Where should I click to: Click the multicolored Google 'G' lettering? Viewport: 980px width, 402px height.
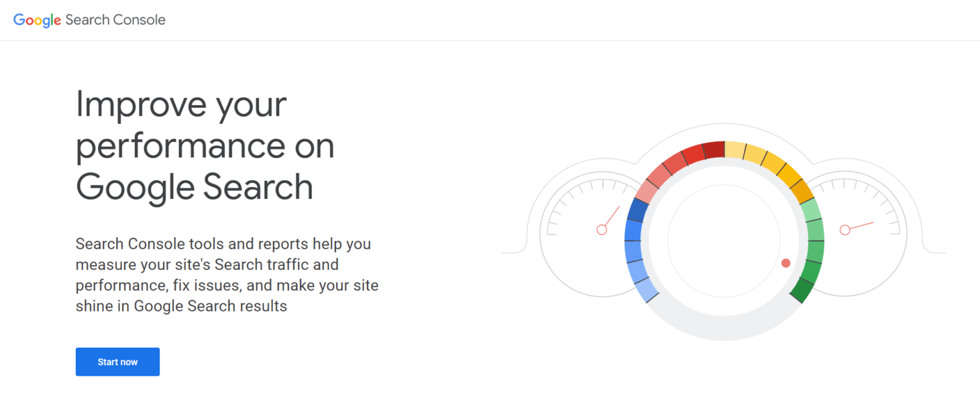tap(37, 19)
